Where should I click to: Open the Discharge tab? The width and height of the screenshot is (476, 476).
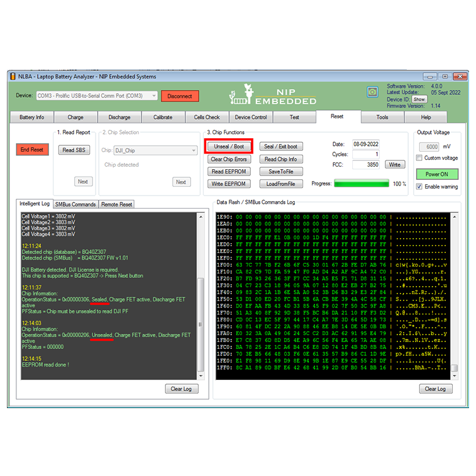(x=119, y=117)
